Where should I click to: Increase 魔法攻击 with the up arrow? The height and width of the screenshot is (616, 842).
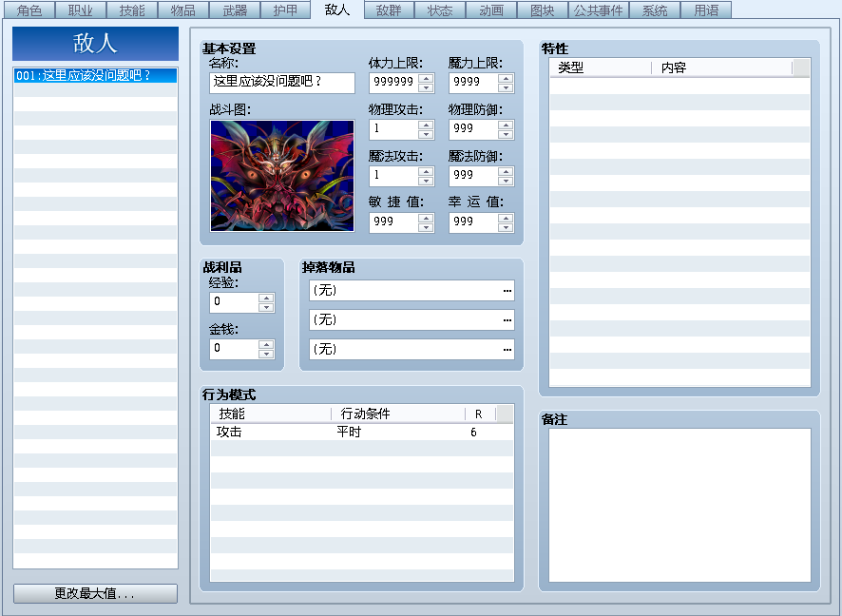427,172
